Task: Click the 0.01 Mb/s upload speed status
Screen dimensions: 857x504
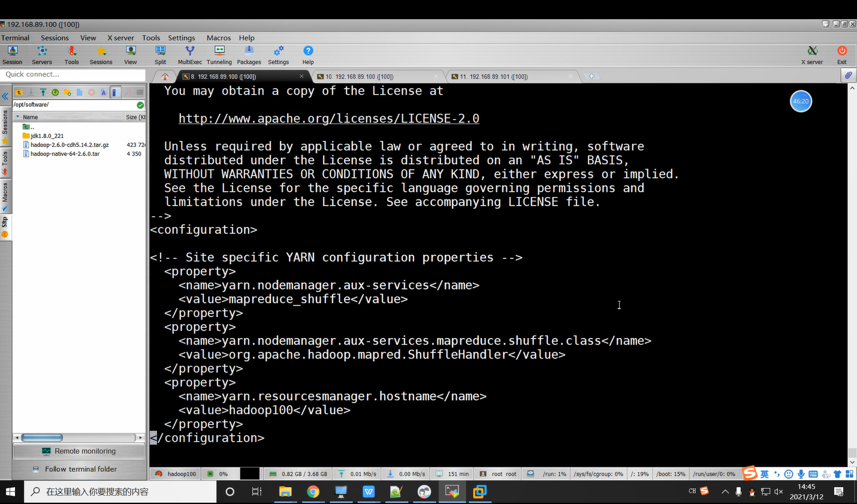Action: (357, 474)
